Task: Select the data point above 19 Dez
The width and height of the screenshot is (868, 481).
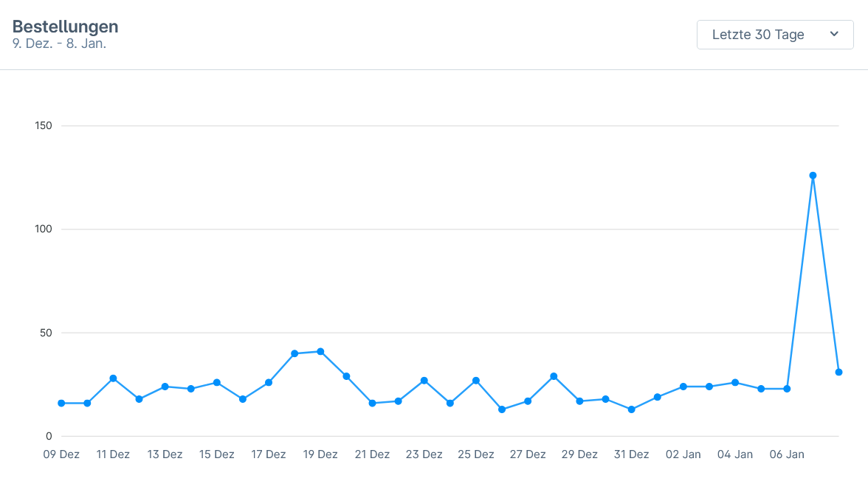Action: 320,351
